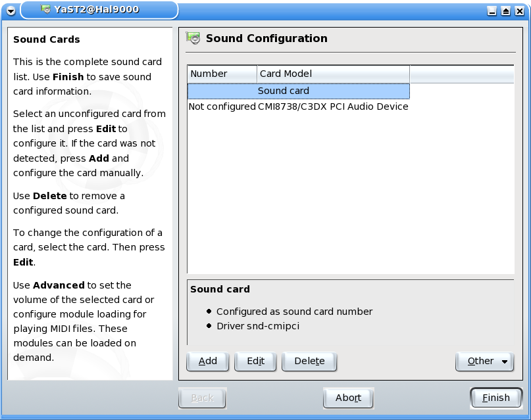
Task: Maximize the YaST2 window
Action: pos(505,11)
